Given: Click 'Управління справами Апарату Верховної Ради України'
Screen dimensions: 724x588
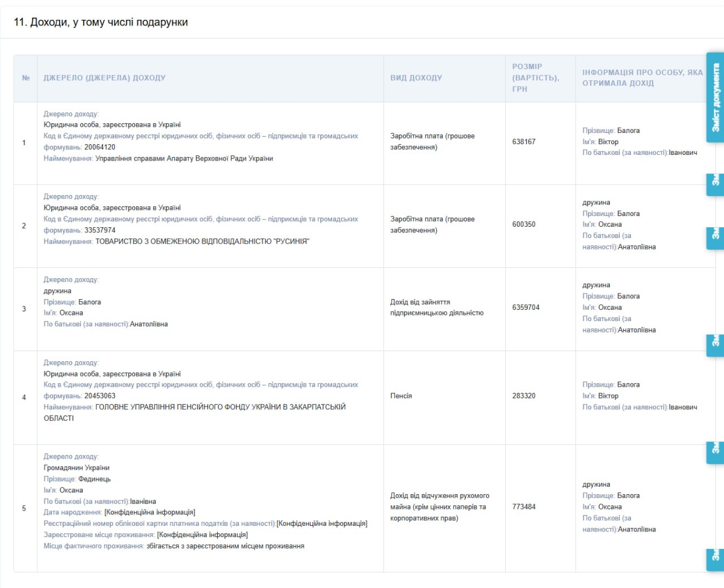Looking at the screenshot, I should click(x=184, y=158).
